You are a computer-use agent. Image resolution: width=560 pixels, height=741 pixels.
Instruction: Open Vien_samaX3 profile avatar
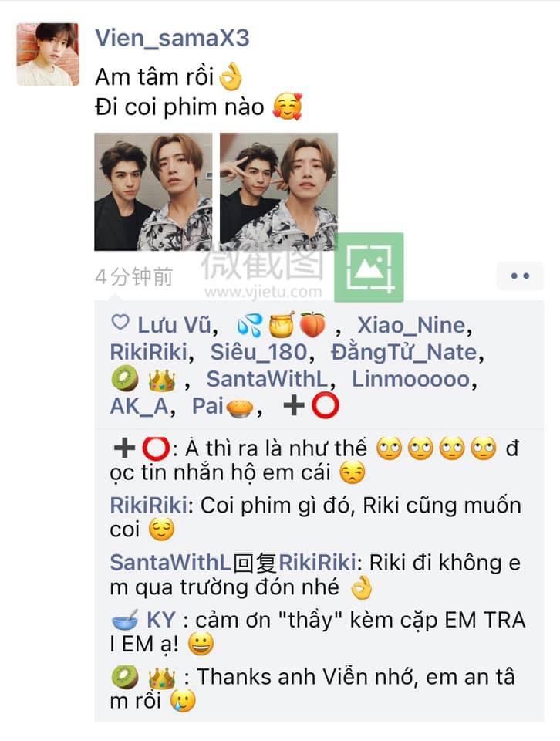click(x=48, y=54)
